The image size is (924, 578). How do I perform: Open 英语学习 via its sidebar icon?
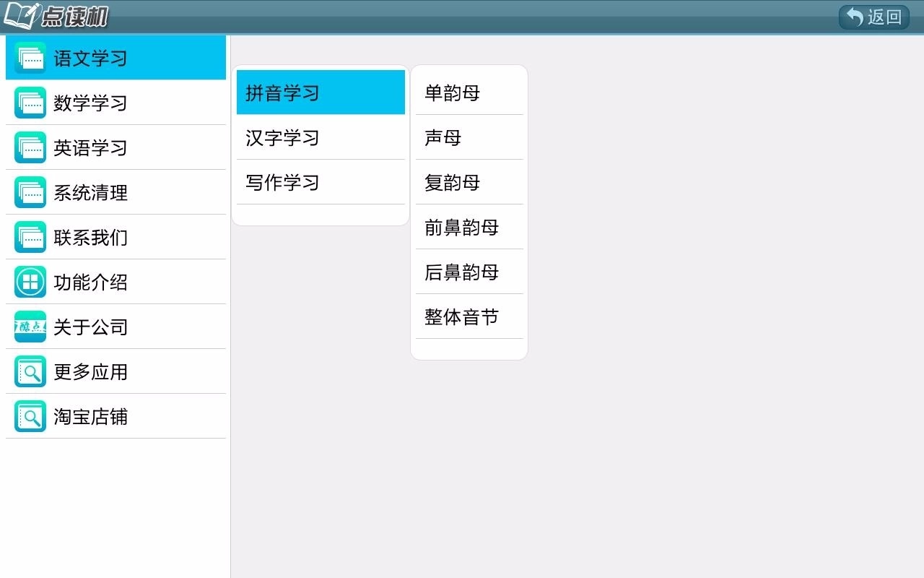[30, 147]
